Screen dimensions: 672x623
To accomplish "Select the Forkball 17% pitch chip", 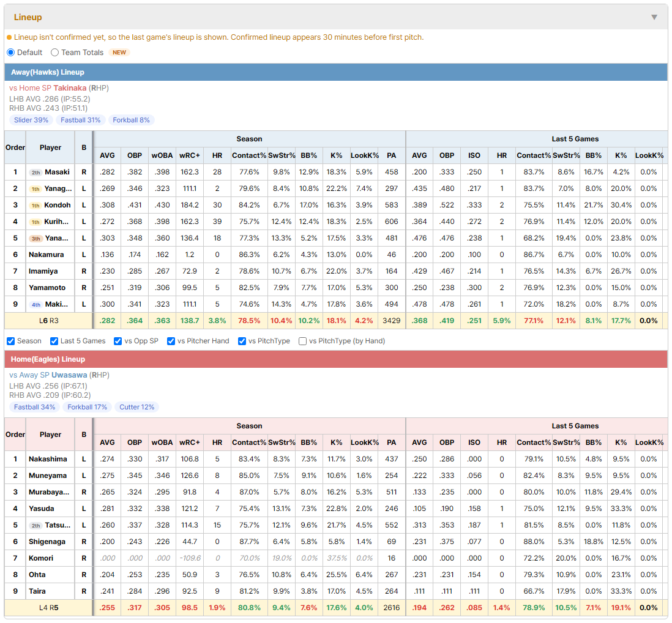I will [87, 407].
